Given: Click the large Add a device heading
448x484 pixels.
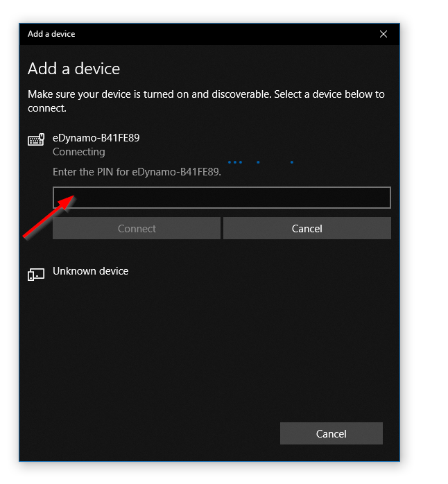Looking at the screenshot, I should click(74, 69).
